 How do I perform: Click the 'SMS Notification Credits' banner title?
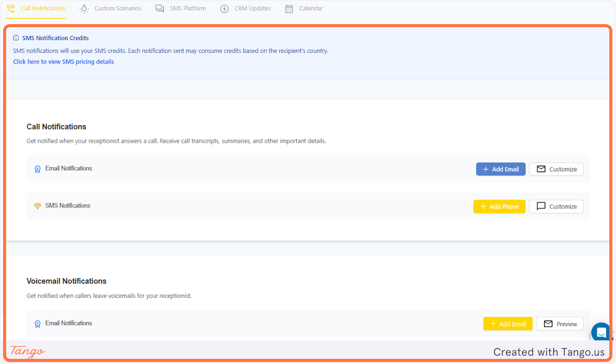coord(55,38)
